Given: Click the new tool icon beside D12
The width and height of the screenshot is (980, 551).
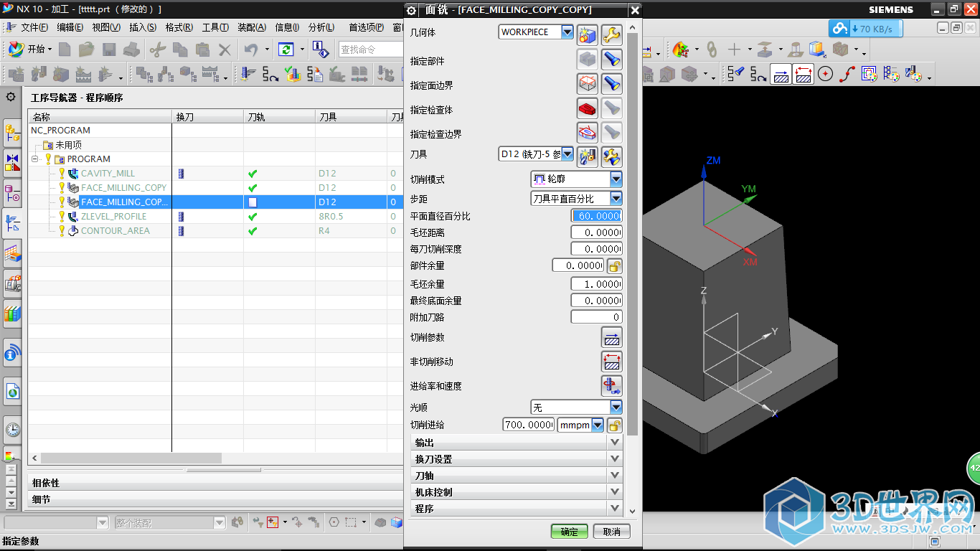Looking at the screenshot, I should (588, 156).
